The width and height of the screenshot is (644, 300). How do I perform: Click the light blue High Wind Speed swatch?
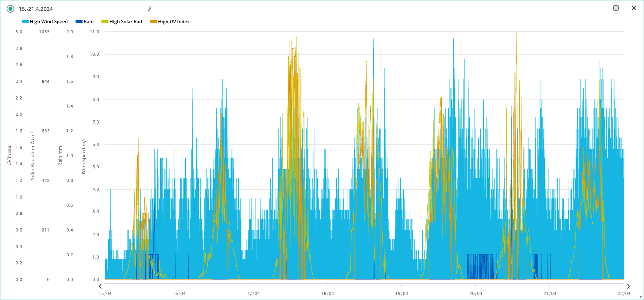coord(25,22)
